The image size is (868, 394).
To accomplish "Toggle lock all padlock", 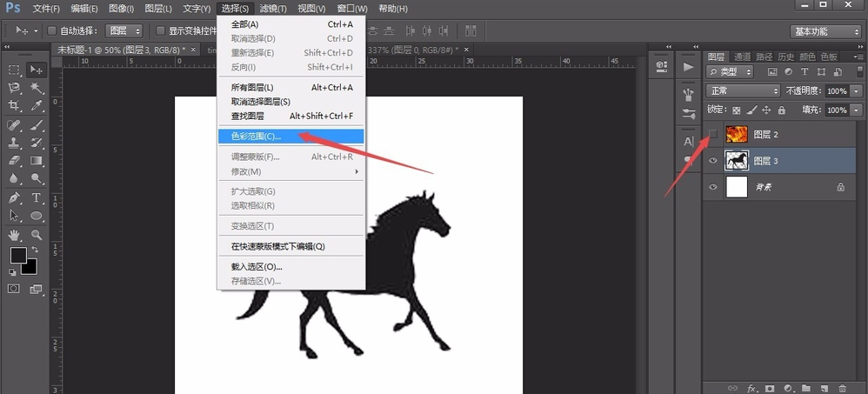I will click(x=781, y=110).
